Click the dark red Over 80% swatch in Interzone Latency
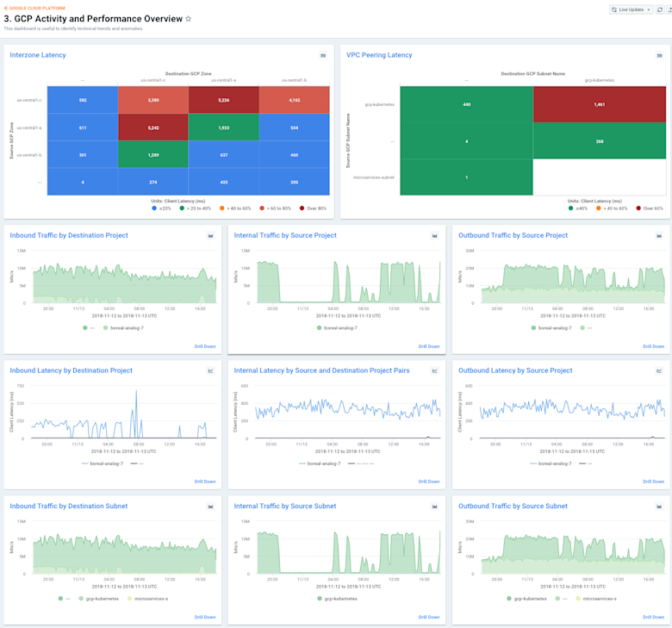The image size is (672, 628). pyautogui.click(x=302, y=208)
